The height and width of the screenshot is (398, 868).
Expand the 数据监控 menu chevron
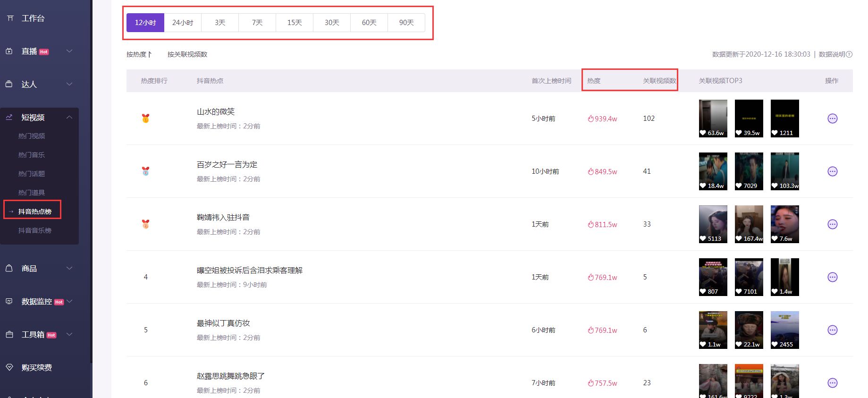[x=69, y=301]
